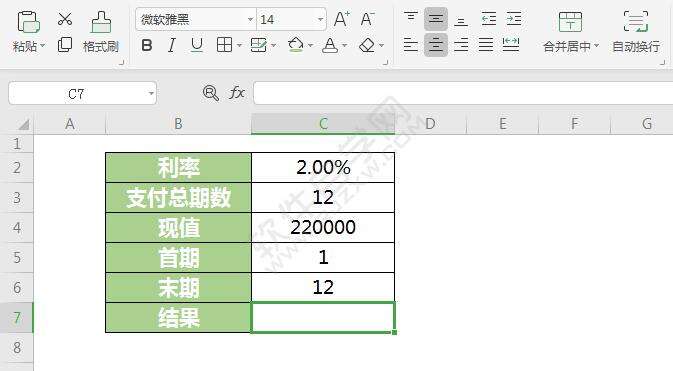Click the cell labeled 首期
Screen dimensions: 673x371
[x=178, y=258]
